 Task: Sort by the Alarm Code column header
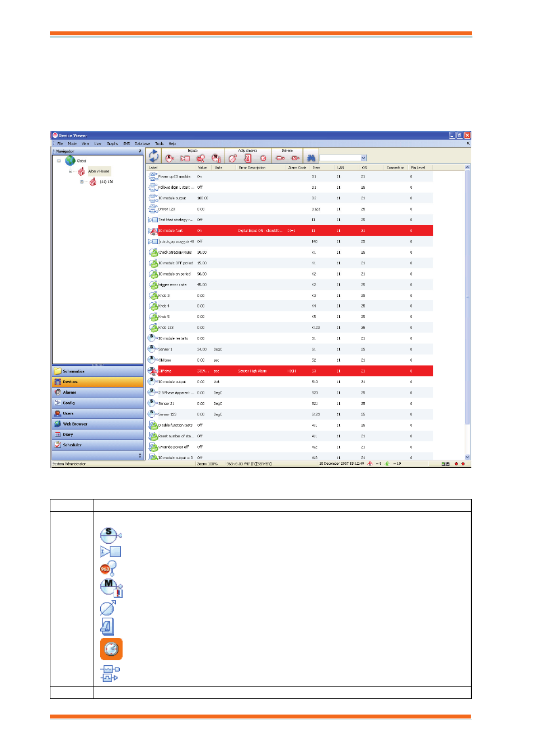(x=297, y=167)
